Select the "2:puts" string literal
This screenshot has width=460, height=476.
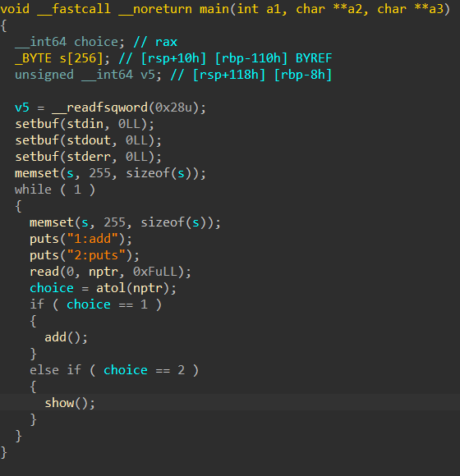(96, 255)
